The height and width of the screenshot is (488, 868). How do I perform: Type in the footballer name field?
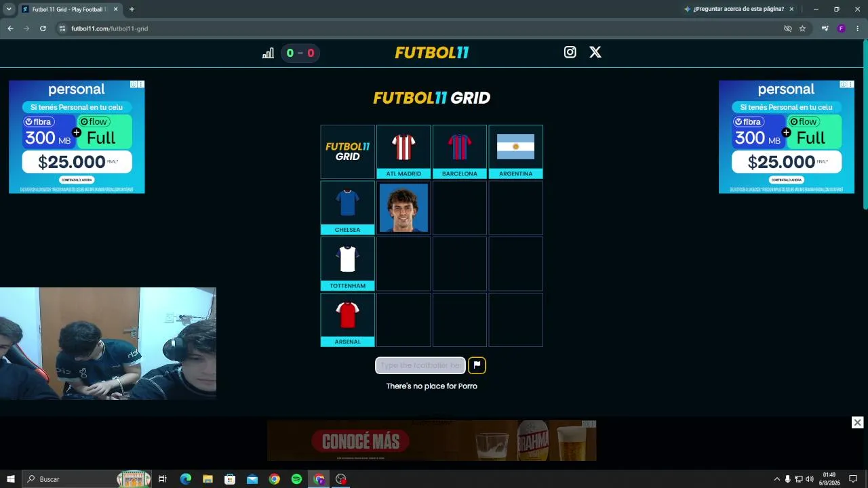coord(420,365)
